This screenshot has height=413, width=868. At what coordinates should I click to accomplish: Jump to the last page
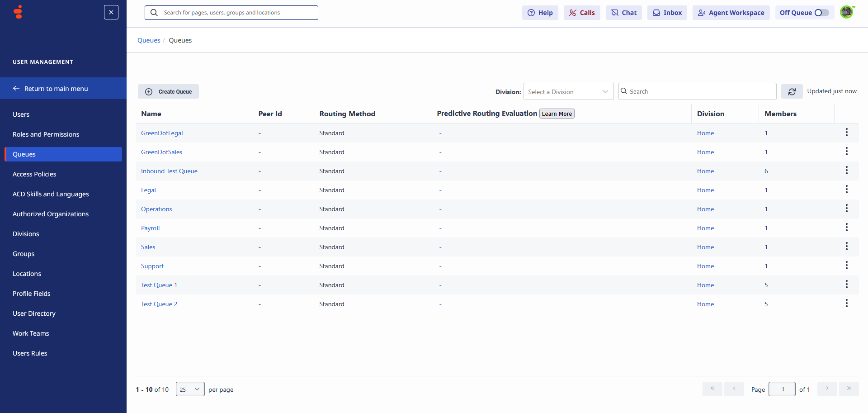[x=849, y=389]
